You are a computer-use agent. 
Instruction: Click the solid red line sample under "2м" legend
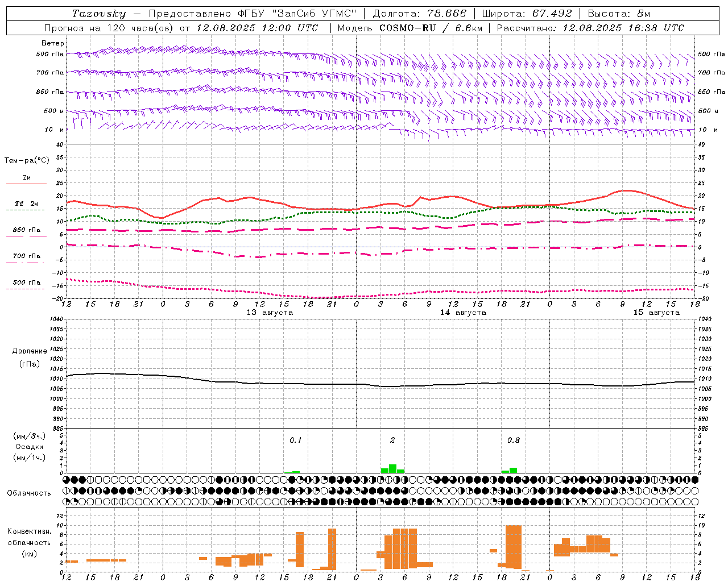pyautogui.click(x=27, y=184)
